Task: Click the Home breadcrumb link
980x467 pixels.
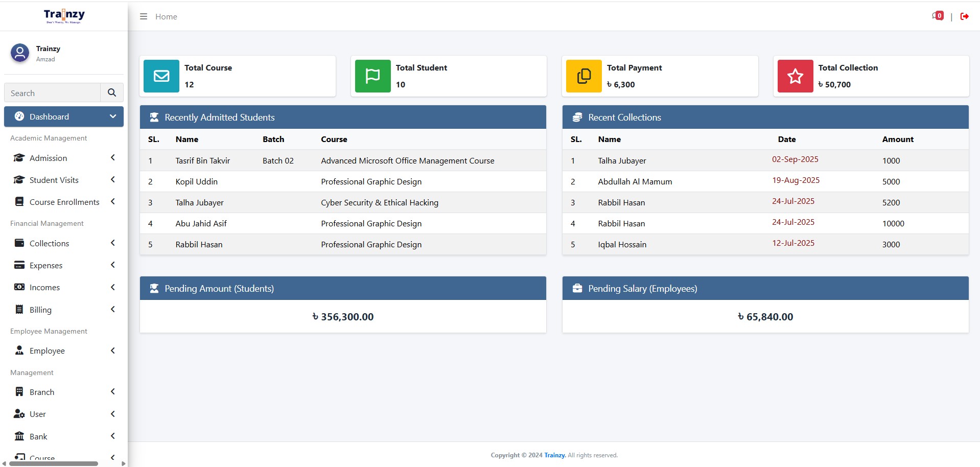Action: (x=166, y=16)
